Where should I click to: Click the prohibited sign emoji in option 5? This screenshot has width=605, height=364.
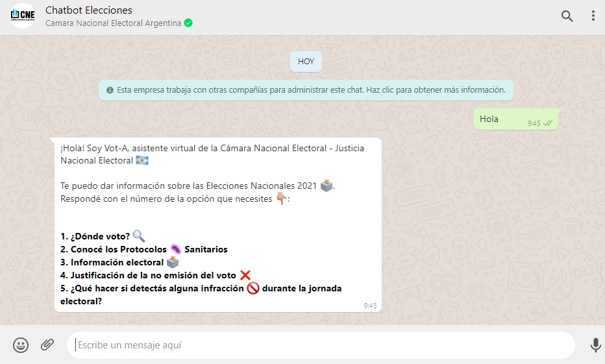click(253, 288)
